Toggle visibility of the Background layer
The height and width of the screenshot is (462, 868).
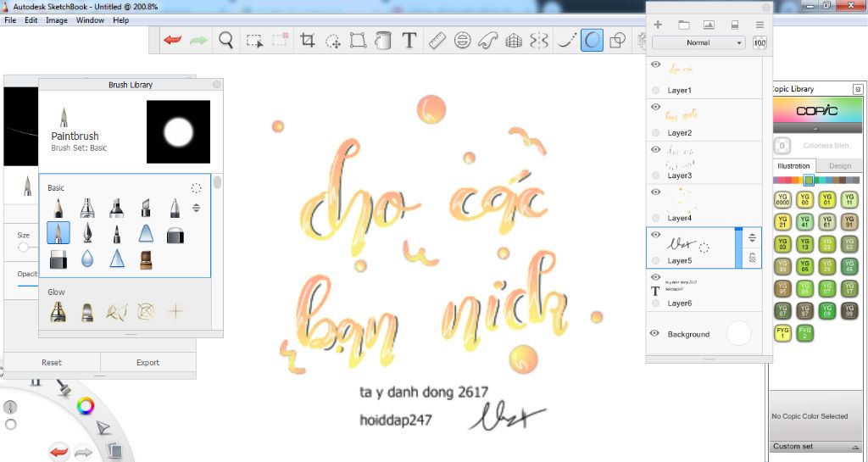(x=654, y=334)
